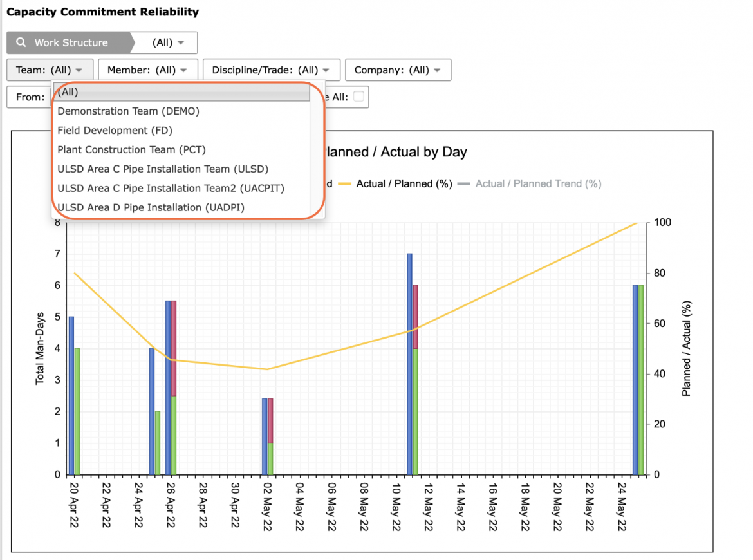Open the Discipline/Trade filter dropdown
Image resolution: width=753 pixels, height=560 pixels.
pyautogui.click(x=272, y=70)
